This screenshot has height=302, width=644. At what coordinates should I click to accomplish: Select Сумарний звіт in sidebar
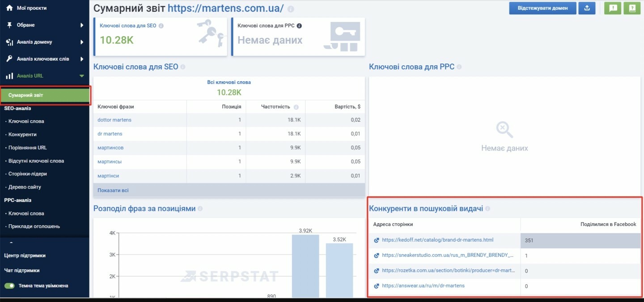[45, 95]
